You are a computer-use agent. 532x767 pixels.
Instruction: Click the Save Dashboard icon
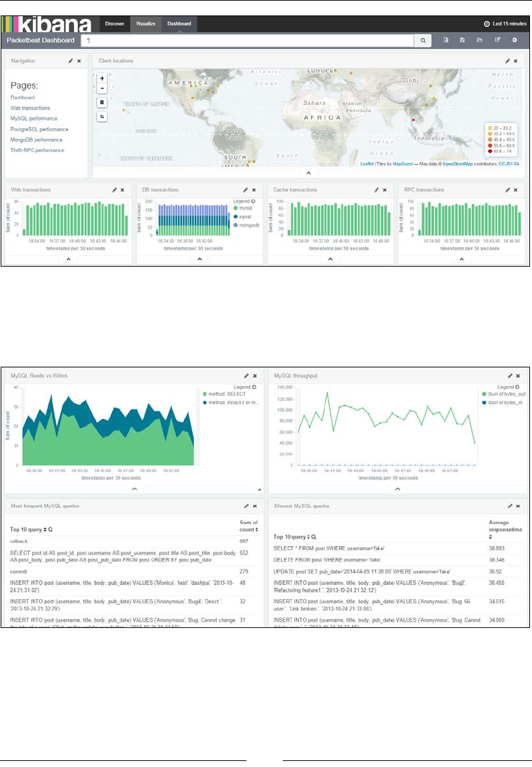coord(462,40)
